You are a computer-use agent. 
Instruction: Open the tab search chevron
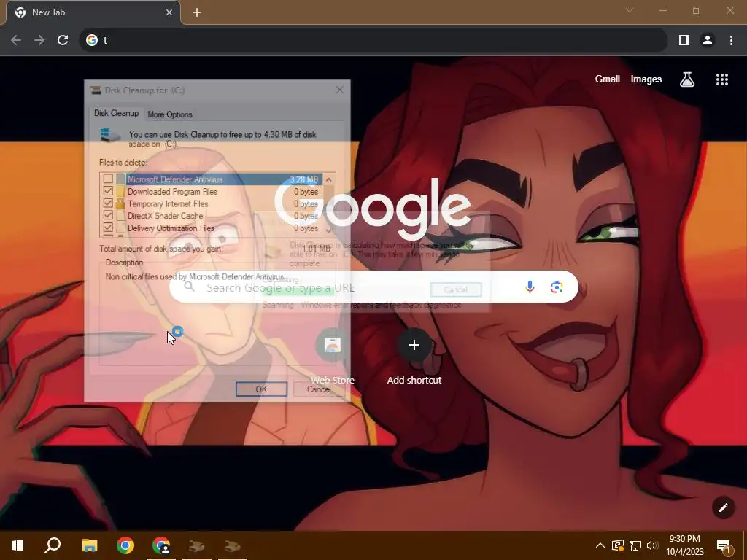pyautogui.click(x=629, y=10)
